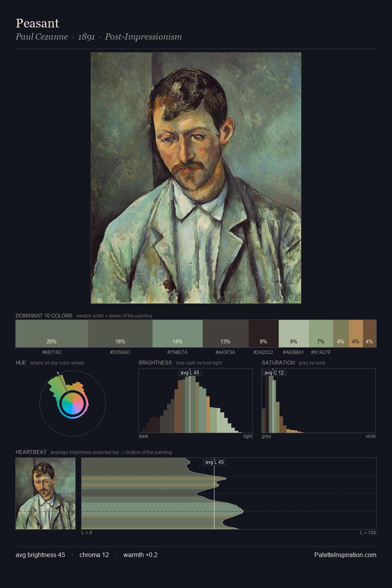Click hex code '#AEBBA1' text

[293, 352]
